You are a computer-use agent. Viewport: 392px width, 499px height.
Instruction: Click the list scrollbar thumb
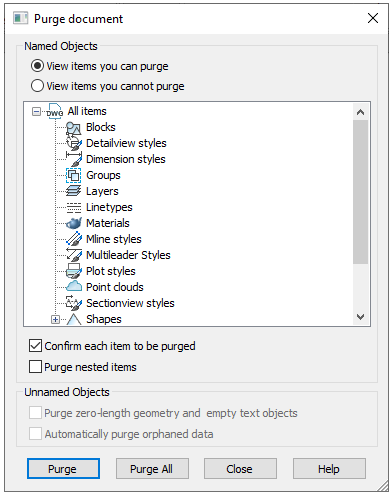point(360,192)
